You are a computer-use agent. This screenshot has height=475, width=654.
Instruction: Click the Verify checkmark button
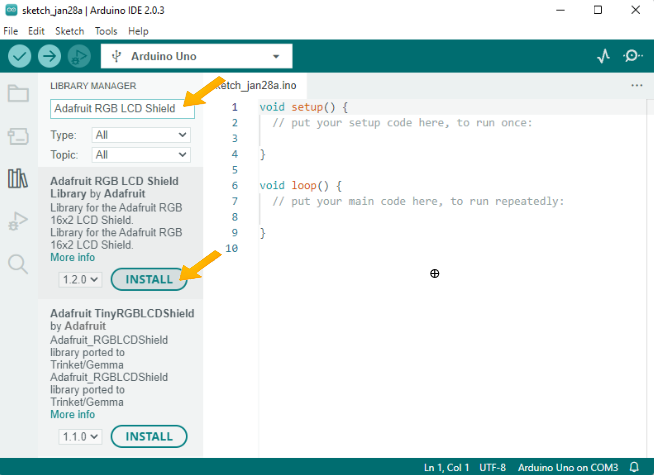pyautogui.click(x=20, y=56)
